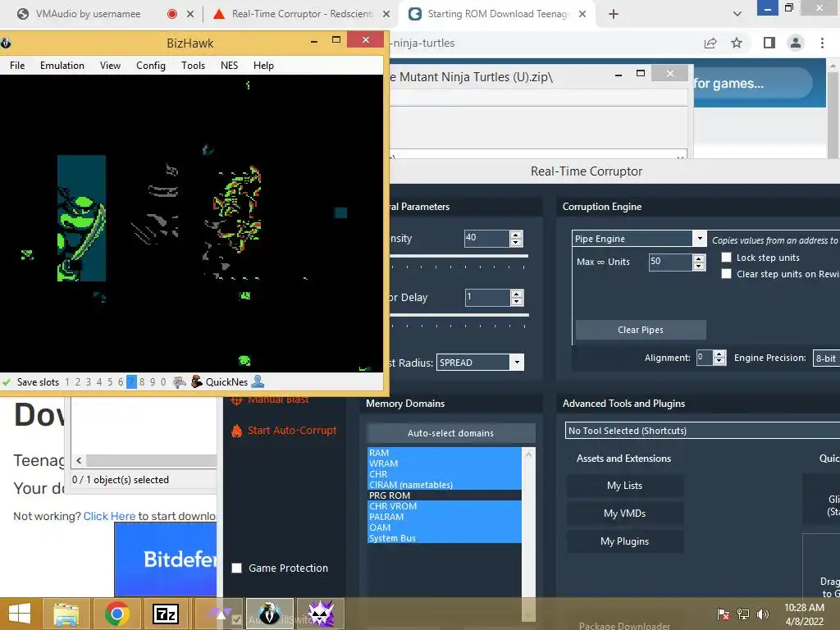Check Clear step units on Rewind
The image size is (840, 630).
(727, 274)
